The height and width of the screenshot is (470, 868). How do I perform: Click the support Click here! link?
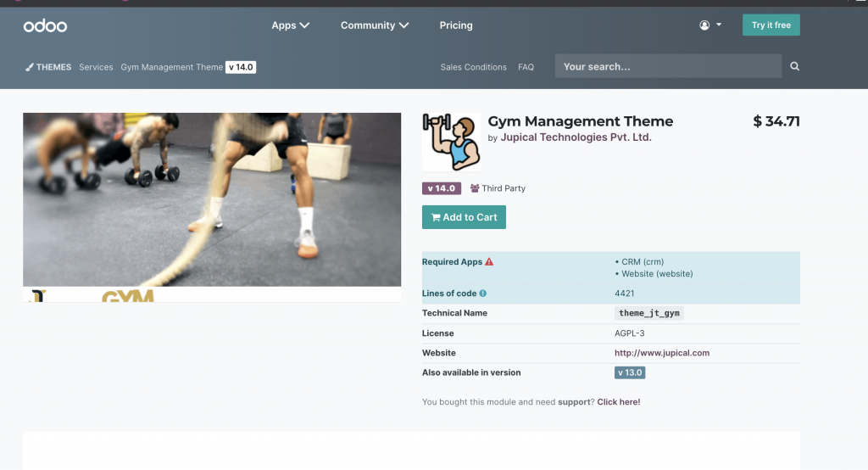tap(618, 402)
